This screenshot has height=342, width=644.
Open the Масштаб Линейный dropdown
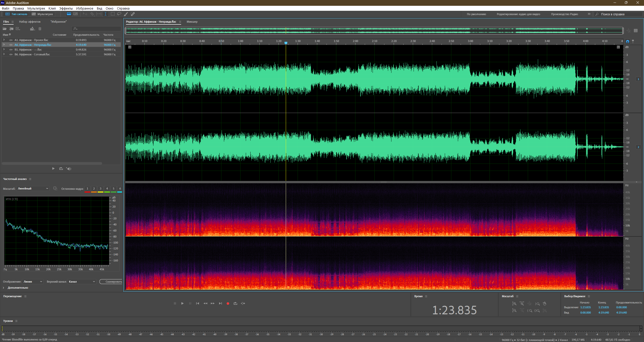click(33, 188)
